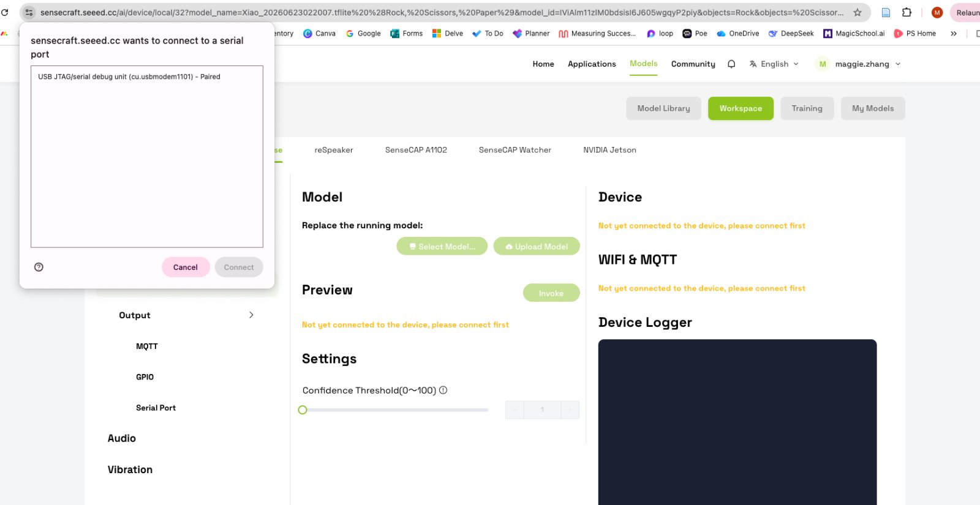Click the Confidence Threshold slider track
Screen dimensions: 980x505
[x=395, y=410]
